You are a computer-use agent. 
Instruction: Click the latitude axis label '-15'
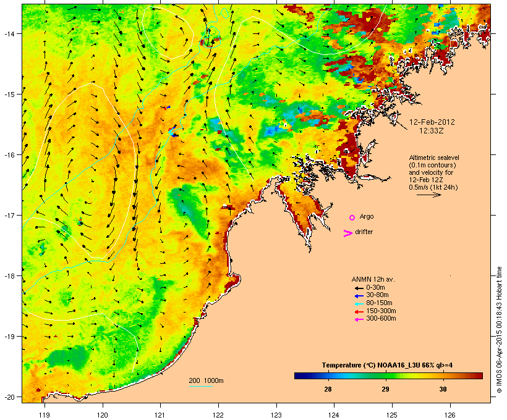coord(9,94)
